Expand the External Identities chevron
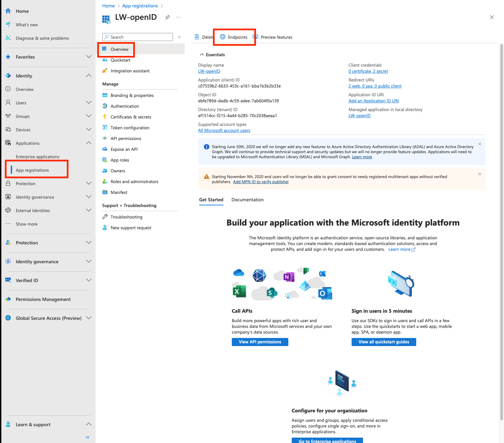 pyautogui.click(x=89, y=210)
